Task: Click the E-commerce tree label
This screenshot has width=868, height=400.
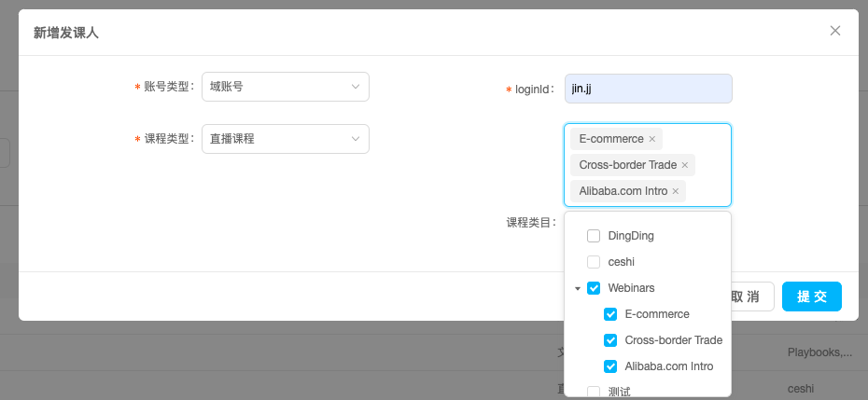Action: click(657, 314)
